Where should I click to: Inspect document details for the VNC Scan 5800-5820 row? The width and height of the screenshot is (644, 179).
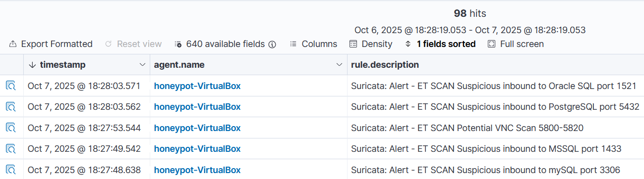[11, 128]
